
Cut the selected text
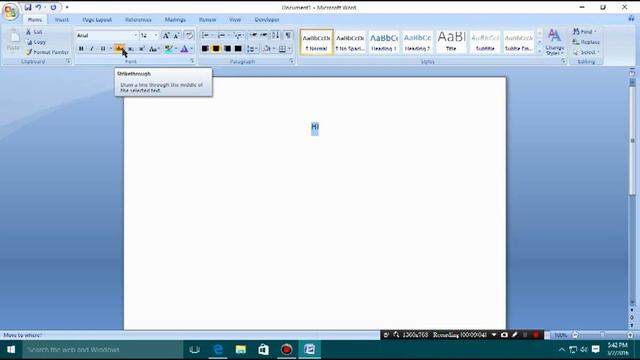coord(34,31)
